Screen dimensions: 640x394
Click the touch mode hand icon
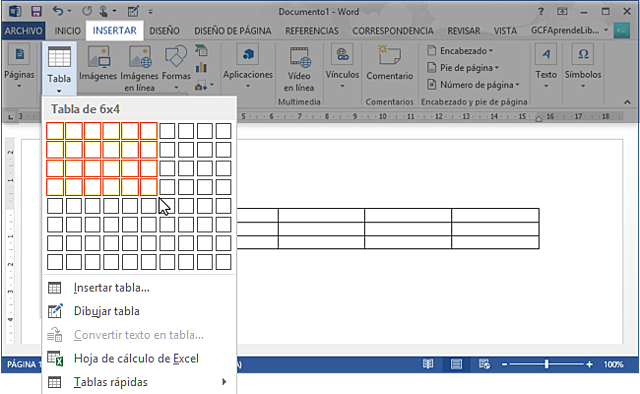click(104, 11)
